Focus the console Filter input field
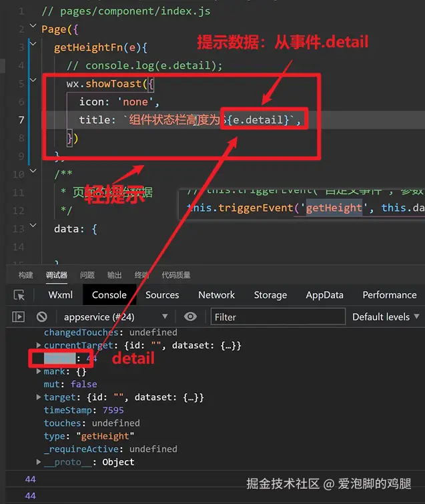The height and width of the screenshot is (504, 425). tap(278, 317)
